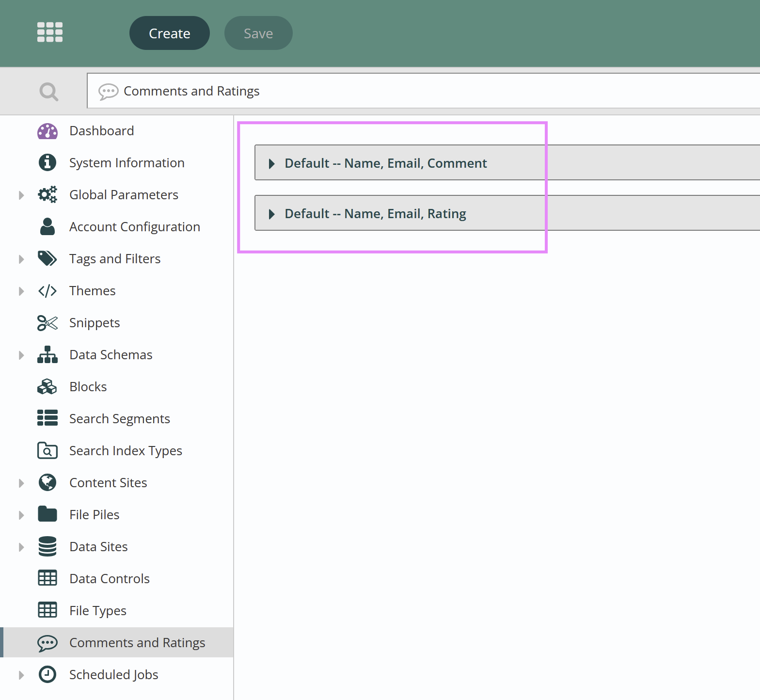Click the Content Sites globe icon

(x=47, y=482)
